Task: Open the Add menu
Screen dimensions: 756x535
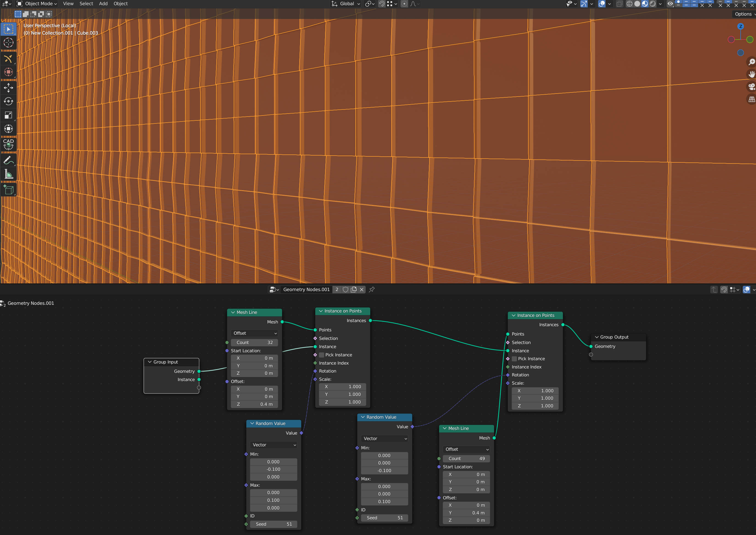Action: [x=103, y=4]
